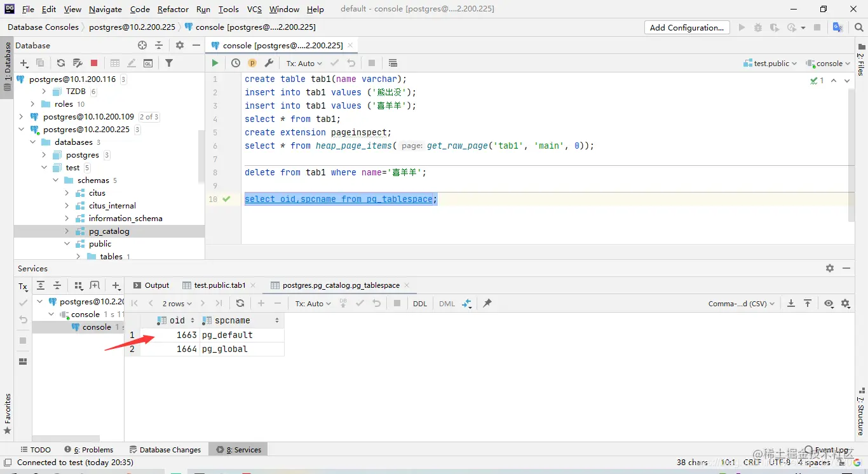868x474 pixels.
Task: Run the query with the green Execute arrow
Action: tap(215, 63)
